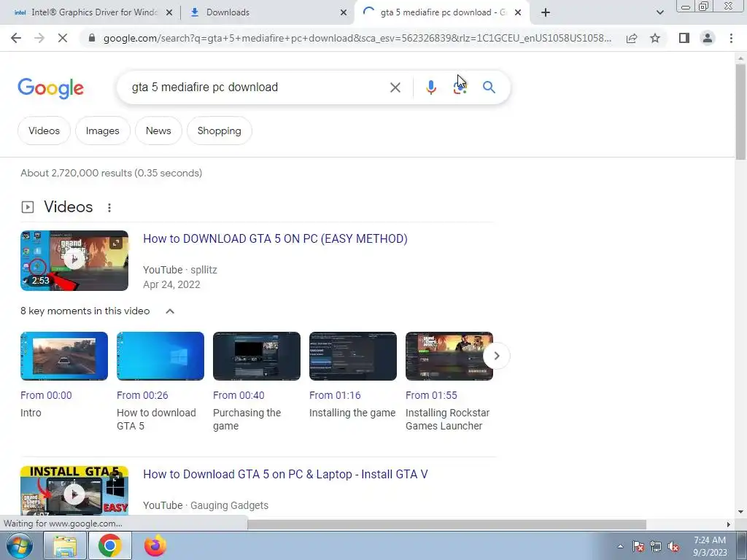Share this page using the share icon
This screenshot has width=747, height=560.
click(x=632, y=38)
